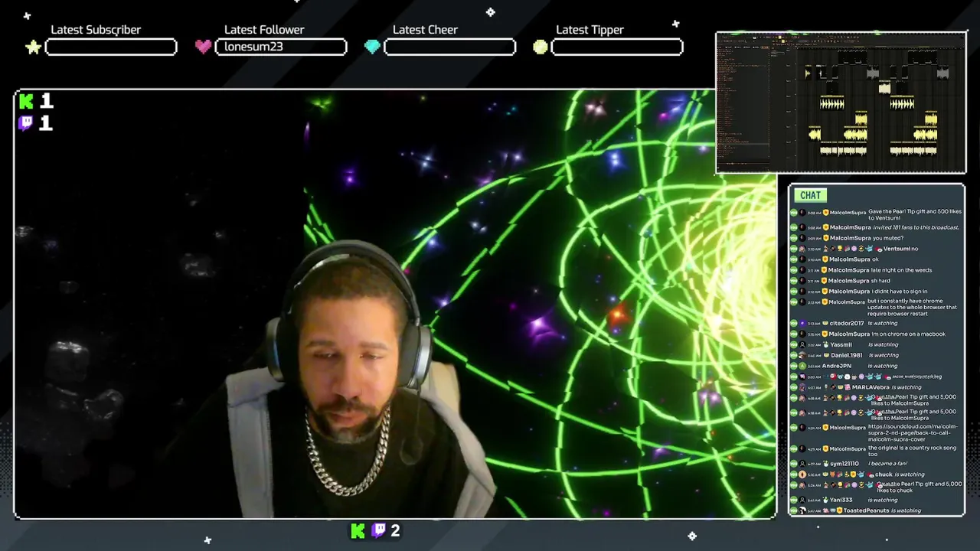
Task: Click the username chuck in chat
Action: coord(884,474)
